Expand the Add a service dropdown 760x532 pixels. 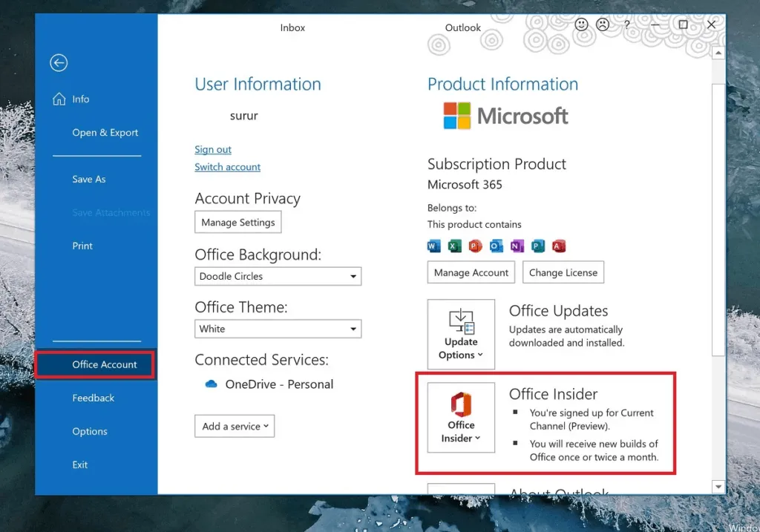tap(235, 426)
